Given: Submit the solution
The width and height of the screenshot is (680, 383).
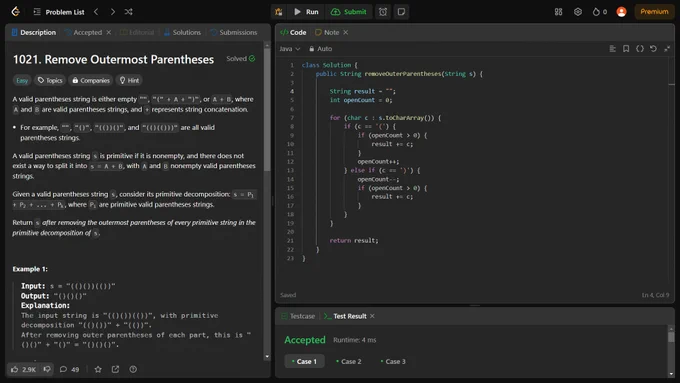Looking at the screenshot, I should click(x=349, y=12).
